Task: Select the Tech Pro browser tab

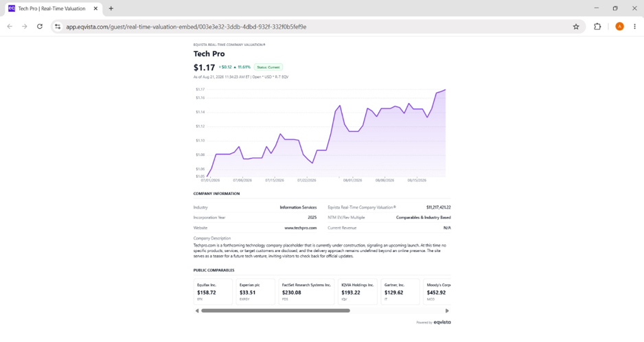Action: point(54,9)
